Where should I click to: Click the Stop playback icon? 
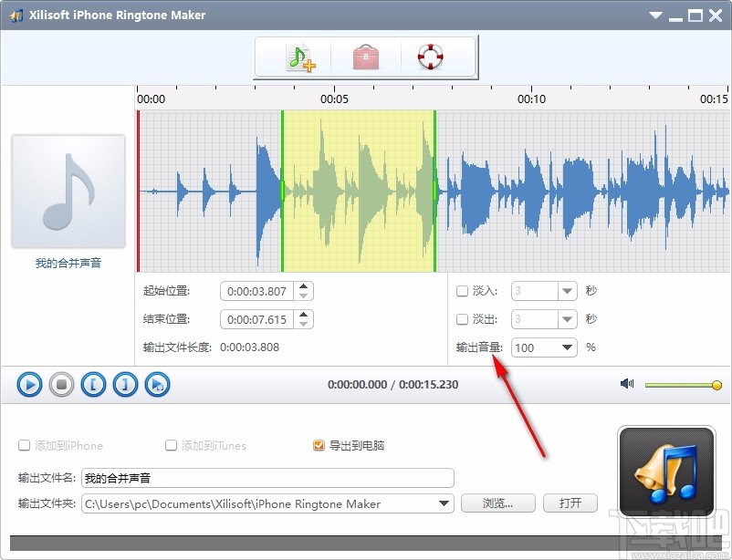60,384
